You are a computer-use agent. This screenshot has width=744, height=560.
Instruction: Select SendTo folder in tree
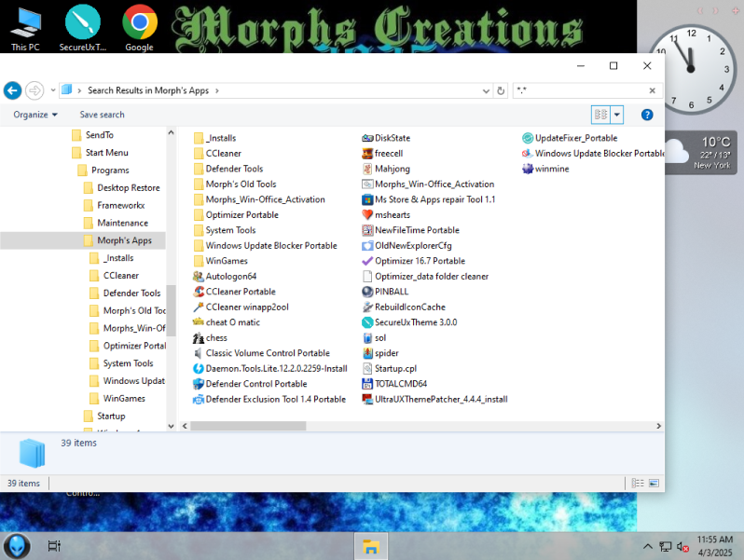99,135
